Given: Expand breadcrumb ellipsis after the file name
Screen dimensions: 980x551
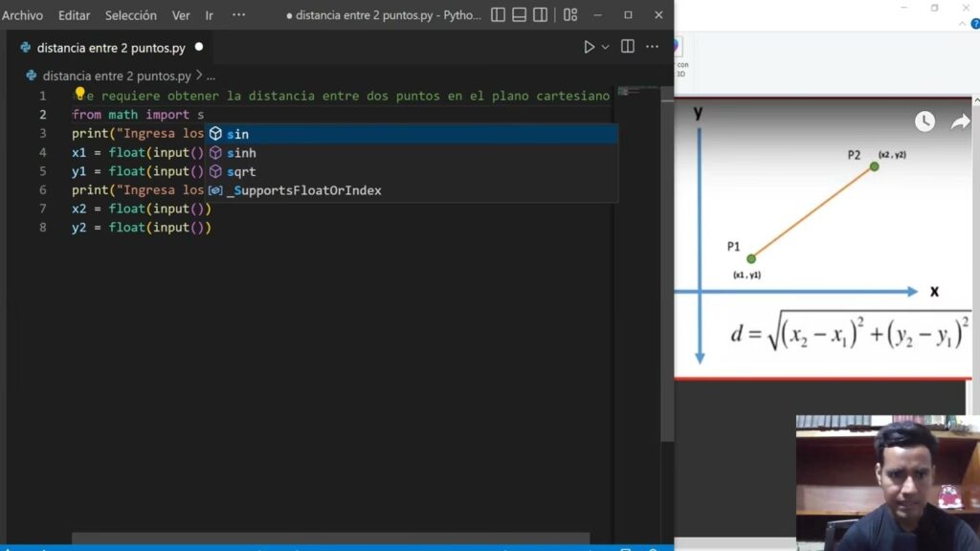Looking at the screenshot, I should [x=211, y=76].
